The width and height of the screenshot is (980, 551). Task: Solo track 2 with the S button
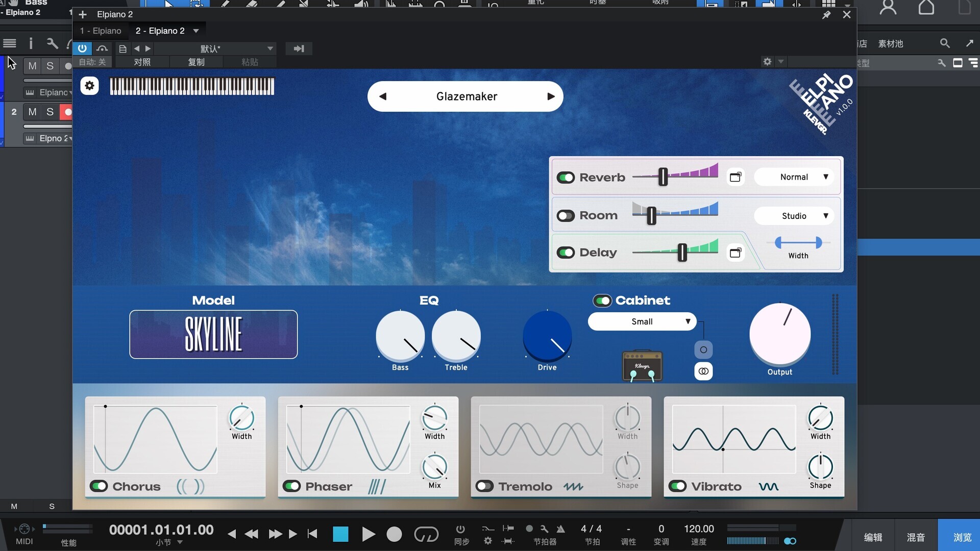pyautogui.click(x=50, y=112)
